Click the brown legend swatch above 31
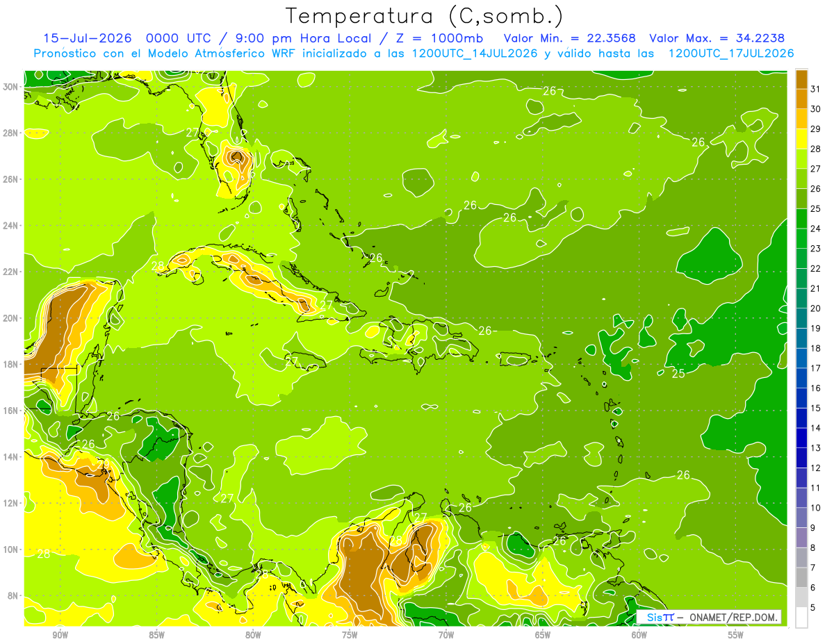 [x=801, y=79]
